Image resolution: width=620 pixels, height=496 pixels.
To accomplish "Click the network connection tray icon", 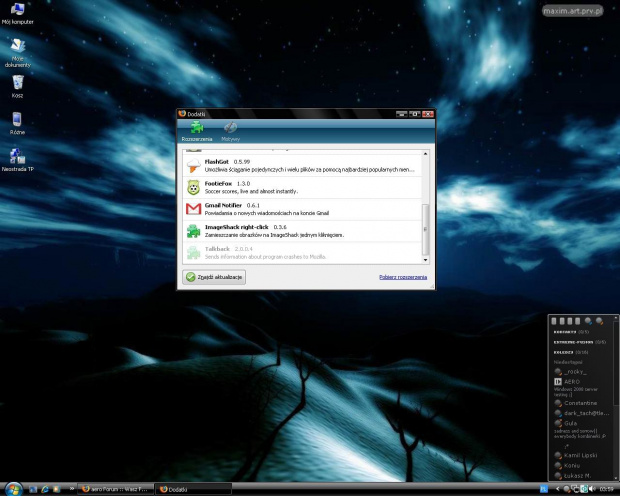I will 575,489.
